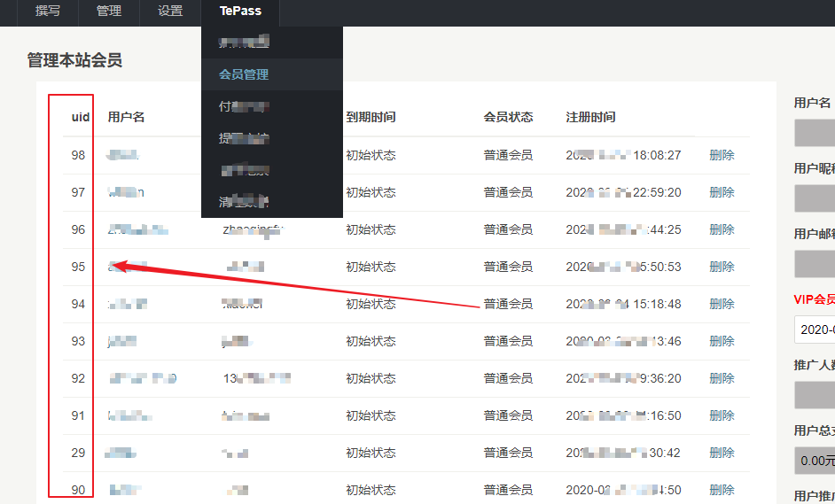Click the 注册时间 column header

590,117
